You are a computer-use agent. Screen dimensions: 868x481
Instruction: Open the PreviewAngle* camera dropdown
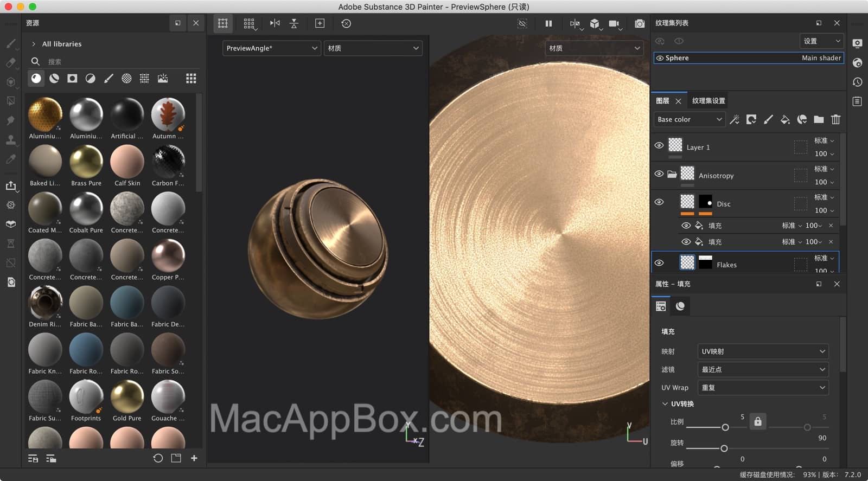pyautogui.click(x=272, y=48)
